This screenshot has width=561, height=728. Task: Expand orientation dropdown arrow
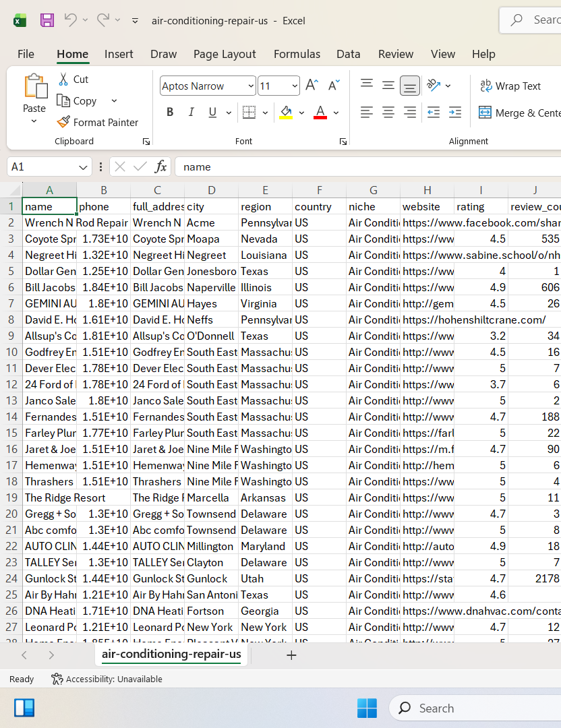coord(448,86)
